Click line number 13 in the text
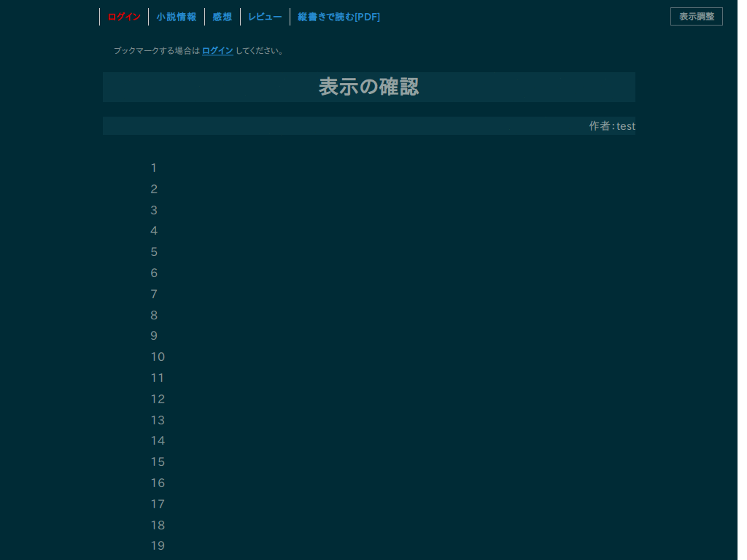The width and height of the screenshot is (747, 560). coord(158,420)
